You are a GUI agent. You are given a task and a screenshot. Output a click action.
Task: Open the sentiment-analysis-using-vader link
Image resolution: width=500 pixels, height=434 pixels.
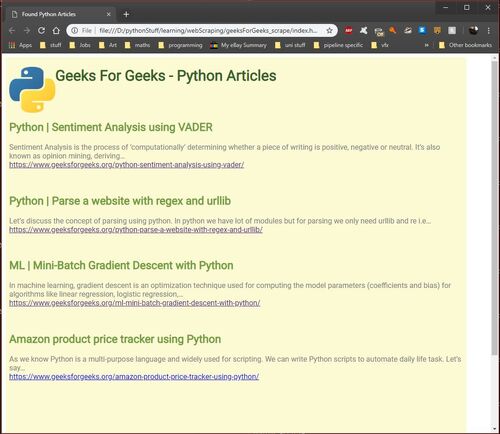click(x=126, y=165)
